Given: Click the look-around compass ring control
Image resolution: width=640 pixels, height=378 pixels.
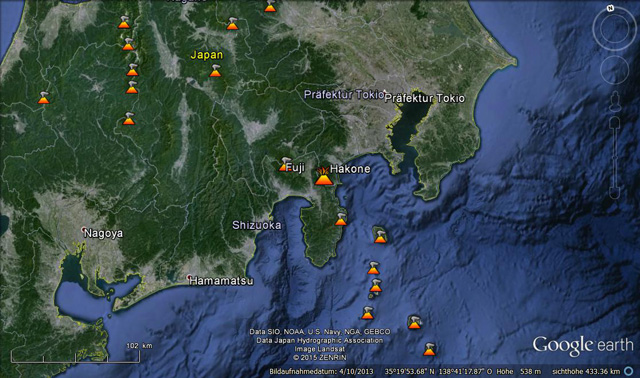Looking at the screenshot, I should tap(613, 28).
